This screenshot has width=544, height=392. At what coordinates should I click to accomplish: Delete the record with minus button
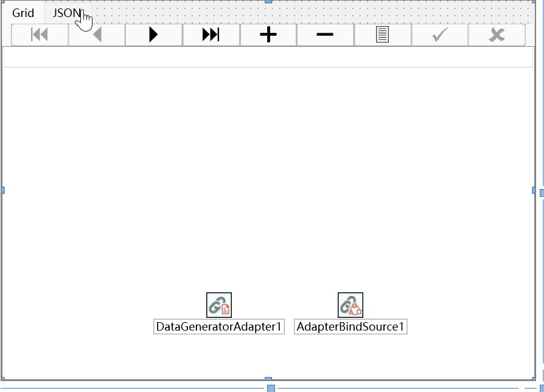click(x=325, y=35)
